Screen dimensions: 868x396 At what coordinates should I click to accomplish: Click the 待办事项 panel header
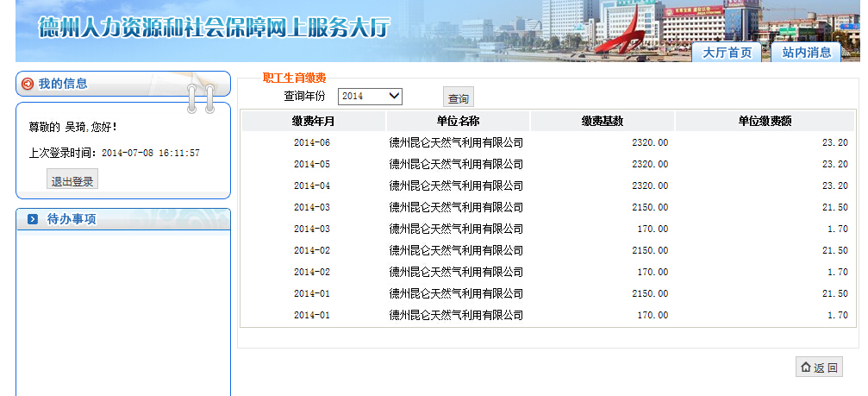pos(123,219)
